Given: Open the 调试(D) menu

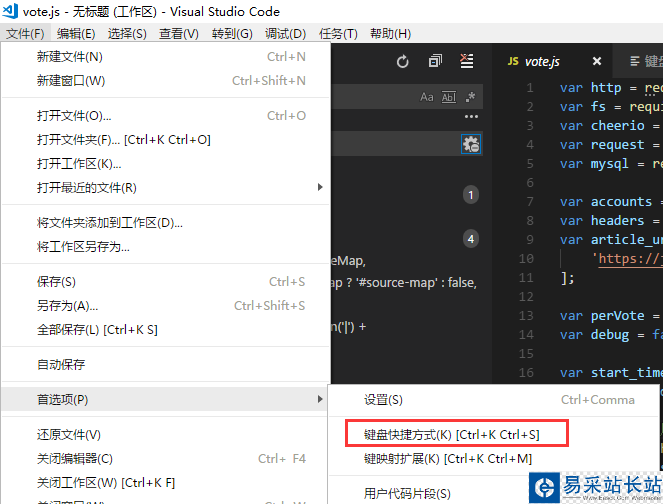Looking at the screenshot, I should (x=285, y=33).
